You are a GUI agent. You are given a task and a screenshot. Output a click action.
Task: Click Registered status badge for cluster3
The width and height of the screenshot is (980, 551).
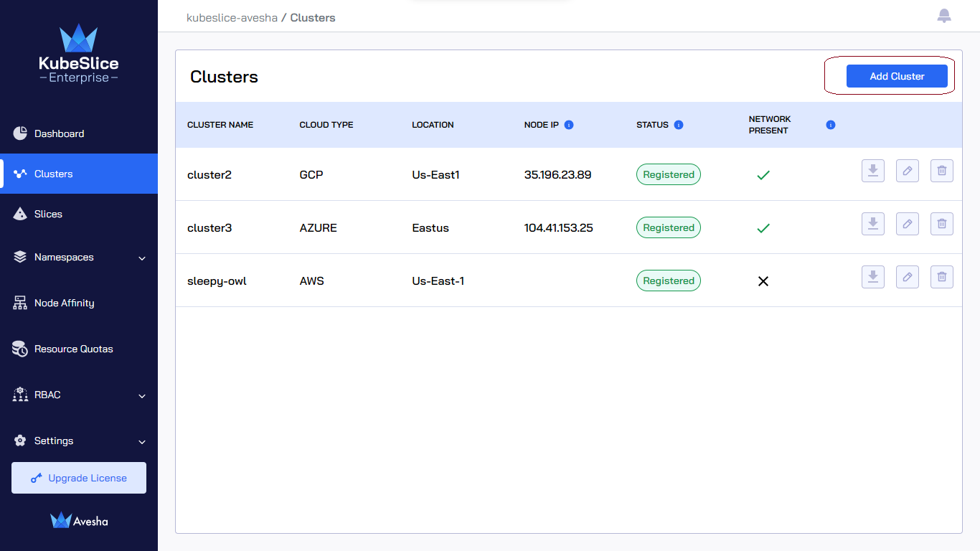click(x=669, y=227)
